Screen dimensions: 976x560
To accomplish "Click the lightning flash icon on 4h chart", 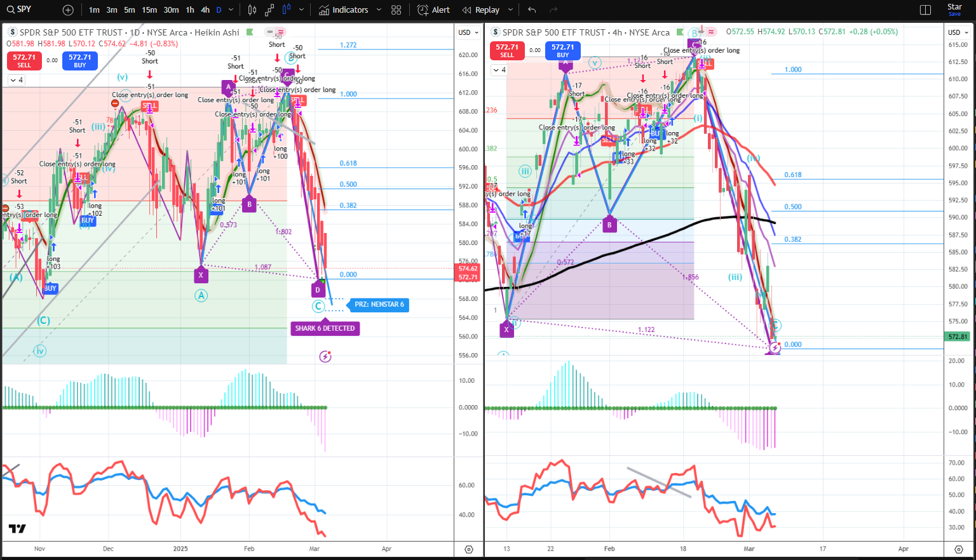I will pyautogui.click(x=775, y=348).
